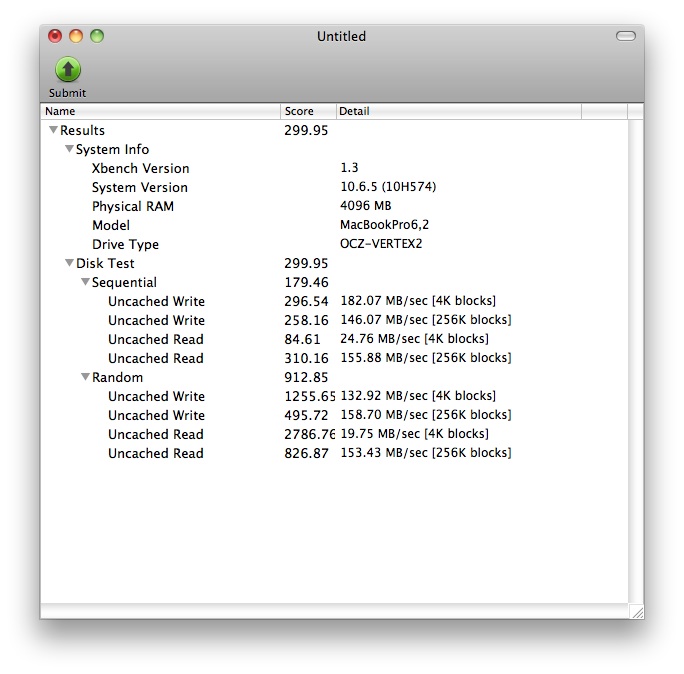Select the System Version row

click(x=335, y=187)
